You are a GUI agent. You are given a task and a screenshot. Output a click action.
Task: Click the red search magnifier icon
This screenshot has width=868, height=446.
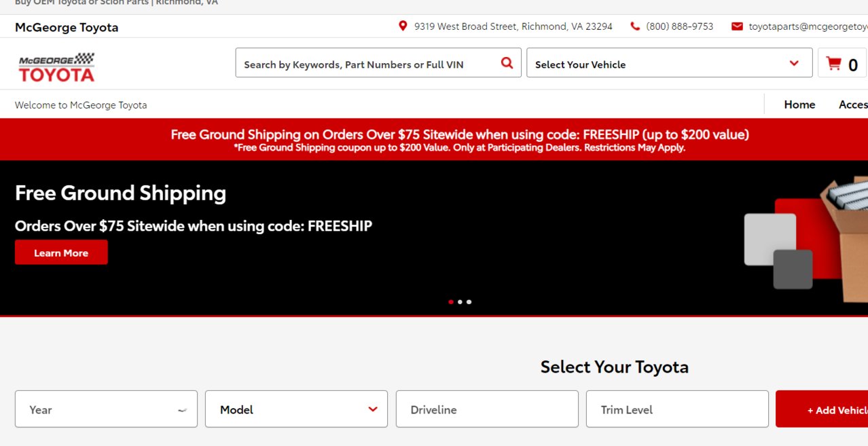tap(507, 63)
